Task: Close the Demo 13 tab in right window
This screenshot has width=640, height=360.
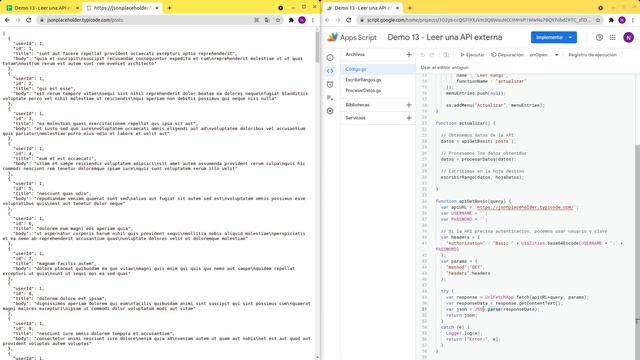Action: (397, 8)
